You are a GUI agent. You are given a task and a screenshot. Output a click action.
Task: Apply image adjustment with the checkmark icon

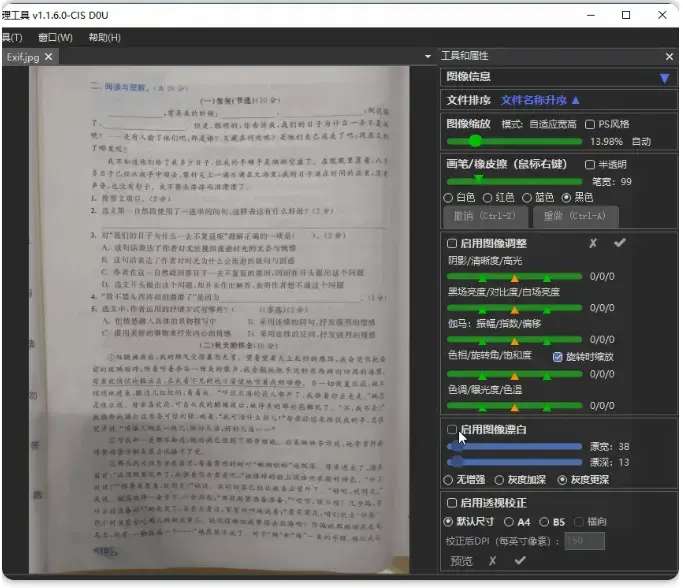point(619,243)
